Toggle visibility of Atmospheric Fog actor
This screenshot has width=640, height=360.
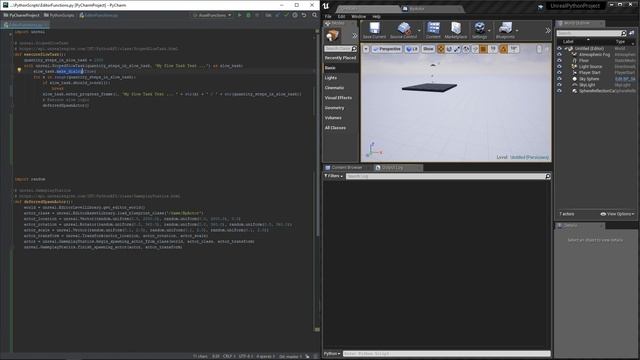tap(559, 54)
